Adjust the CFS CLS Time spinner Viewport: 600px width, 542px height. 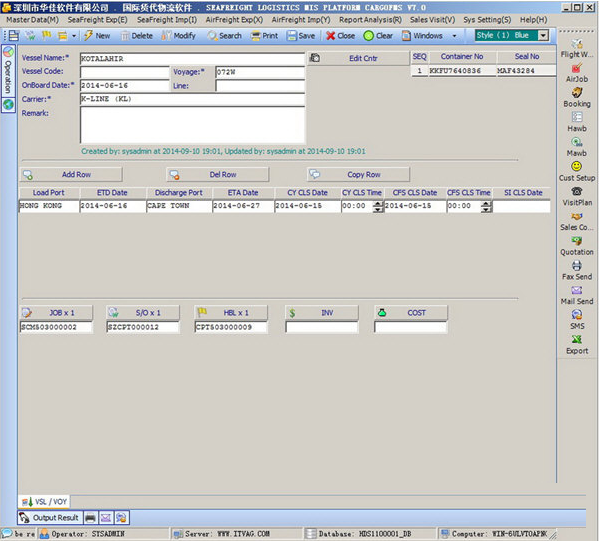pos(485,206)
